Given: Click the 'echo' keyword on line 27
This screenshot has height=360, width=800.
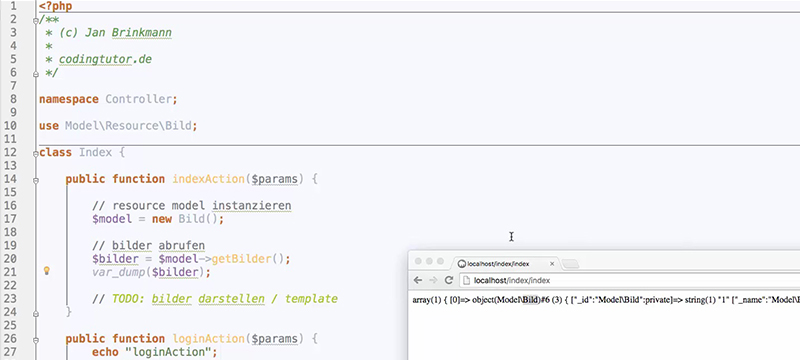Looking at the screenshot, I should coord(105,352).
